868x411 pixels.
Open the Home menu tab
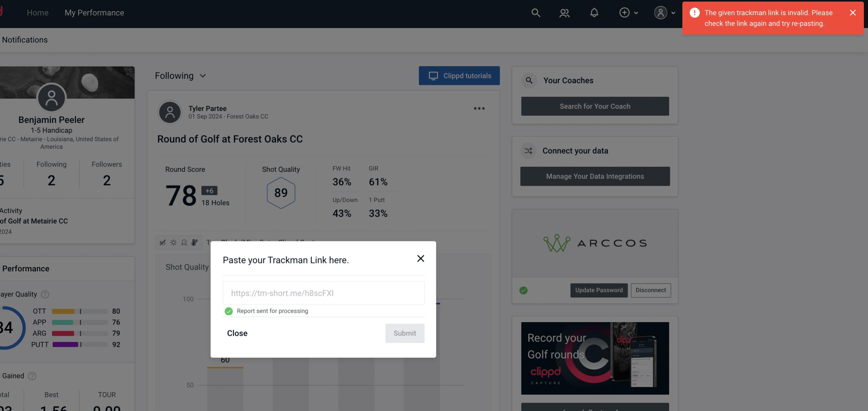pos(38,12)
